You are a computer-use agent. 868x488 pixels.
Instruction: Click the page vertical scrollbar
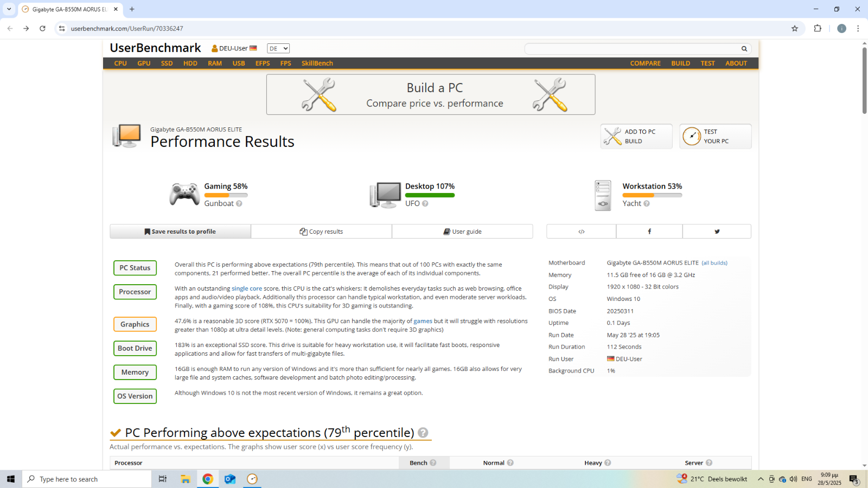(864, 81)
